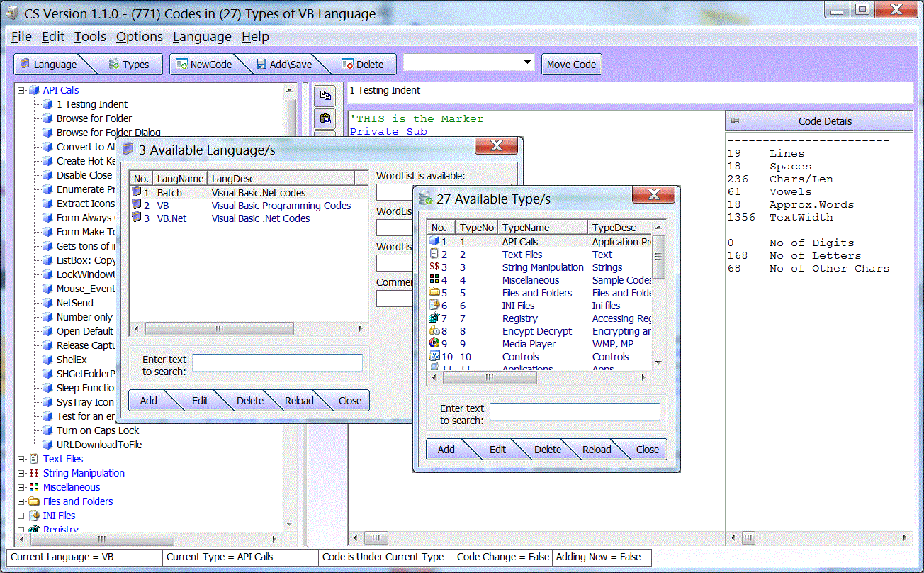Click the VB.Net language row icon
Screen dimensions: 924x573
coord(136,218)
